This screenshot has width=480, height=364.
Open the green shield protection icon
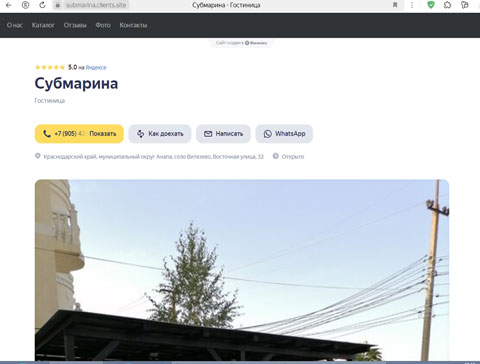click(x=431, y=5)
